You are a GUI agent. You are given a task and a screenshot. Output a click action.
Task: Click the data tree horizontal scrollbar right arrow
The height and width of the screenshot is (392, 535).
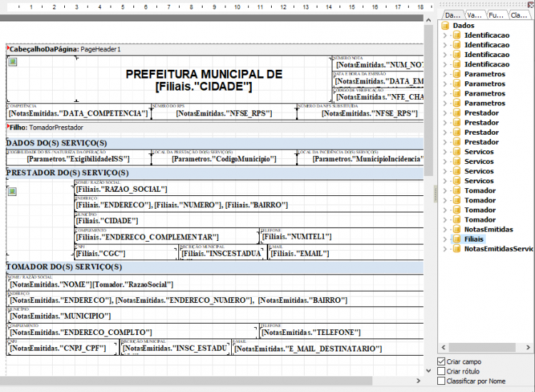(528, 347)
